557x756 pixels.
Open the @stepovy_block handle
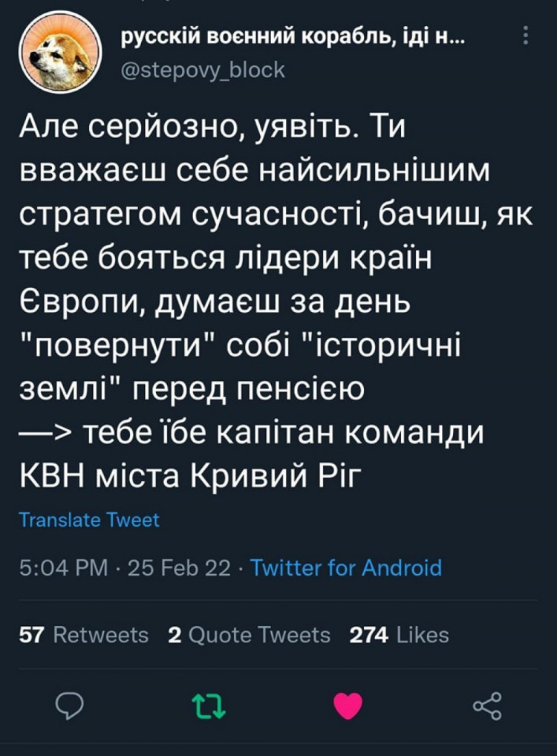202,70
